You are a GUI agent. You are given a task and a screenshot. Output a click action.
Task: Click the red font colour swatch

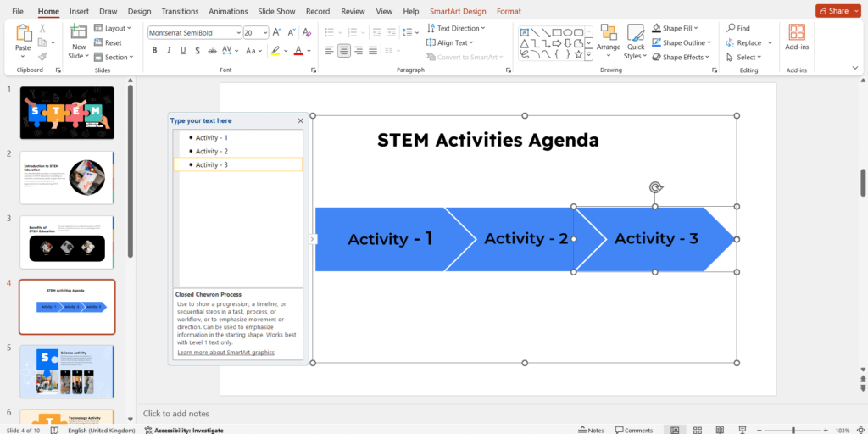(x=298, y=51)
